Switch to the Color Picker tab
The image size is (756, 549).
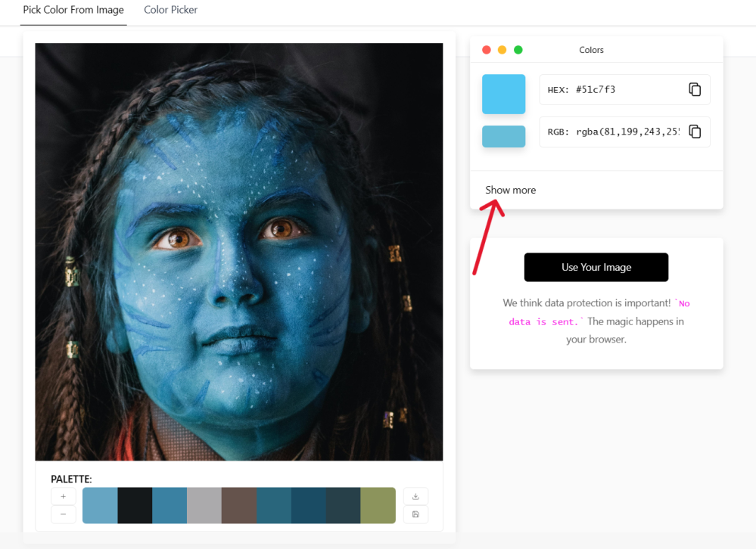[x=170, y=10]
